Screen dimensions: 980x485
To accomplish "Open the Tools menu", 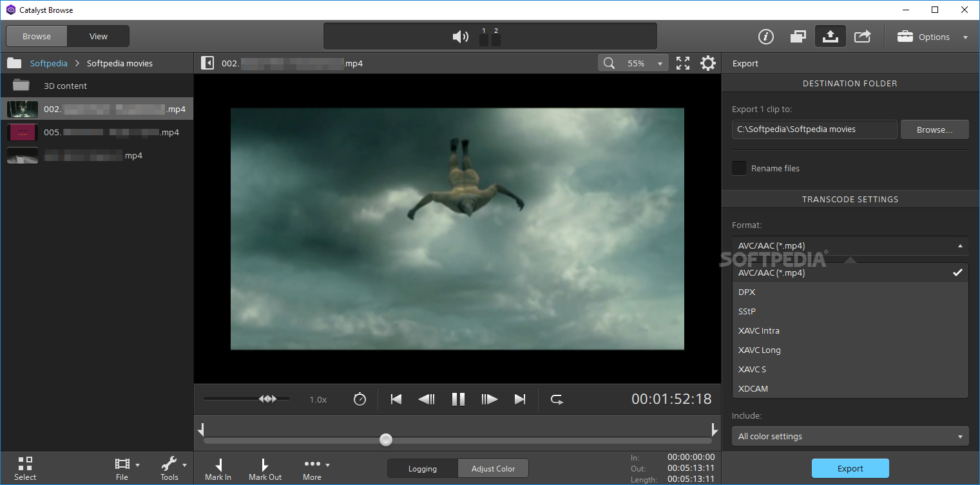I will pyautogui.click(x=173, y=468).
